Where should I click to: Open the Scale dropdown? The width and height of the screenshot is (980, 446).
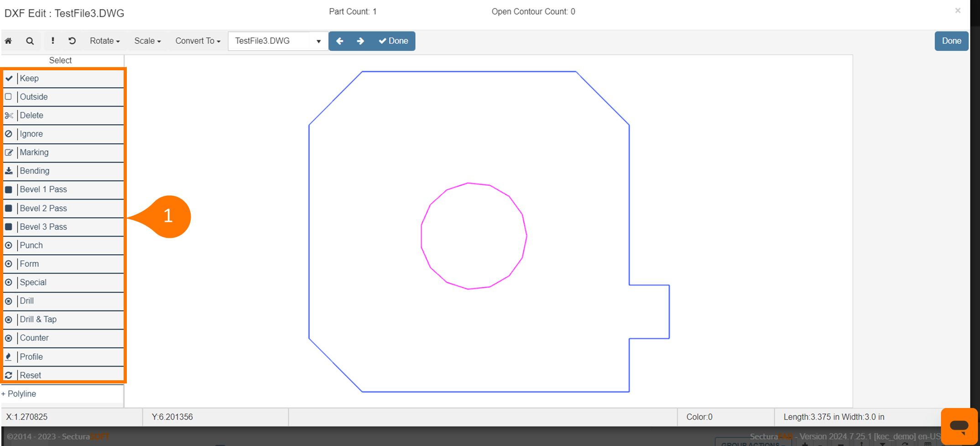point(147,41)
